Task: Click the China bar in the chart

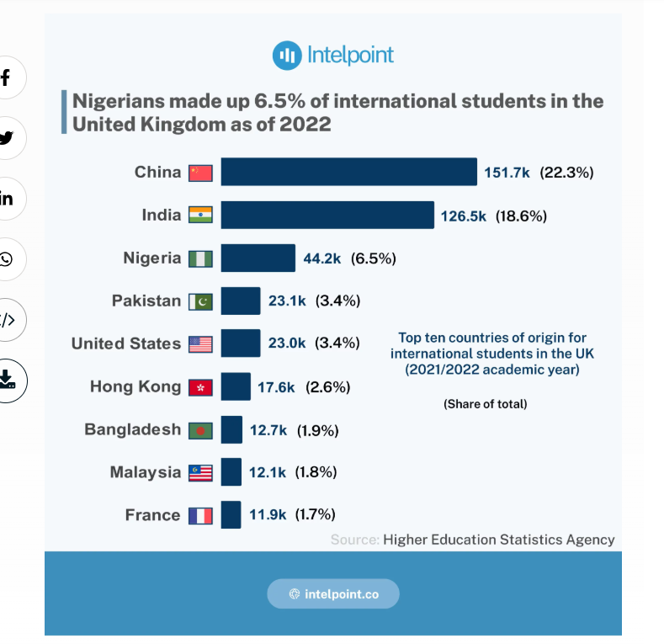Action: pyautogui.click(x=348, y=172)
